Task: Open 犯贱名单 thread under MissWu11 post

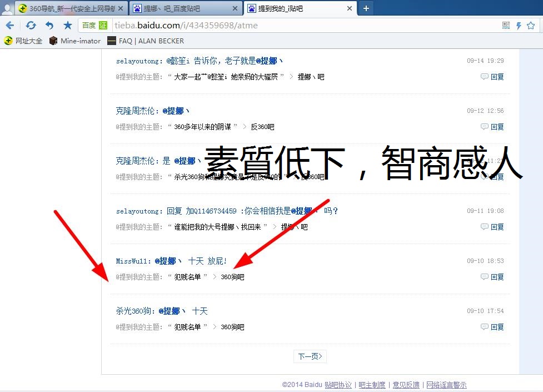Action: tap(187, 277)
